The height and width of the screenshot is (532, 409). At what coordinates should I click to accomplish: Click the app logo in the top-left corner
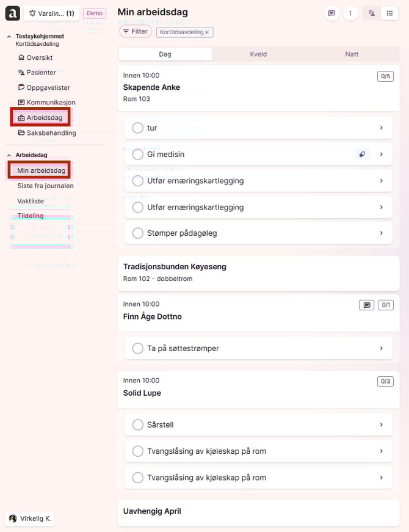(12, 13)
